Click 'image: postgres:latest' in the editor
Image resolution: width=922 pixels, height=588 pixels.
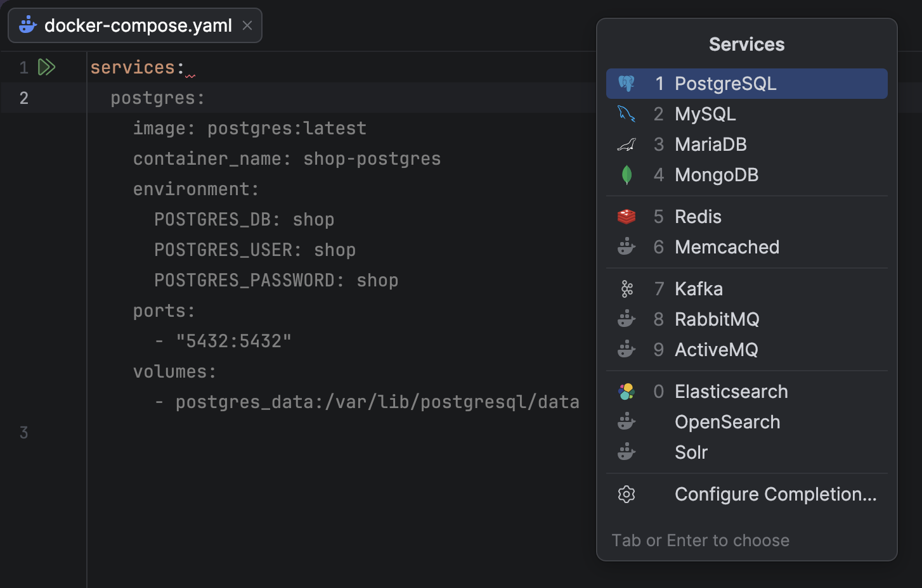point(250,129)
